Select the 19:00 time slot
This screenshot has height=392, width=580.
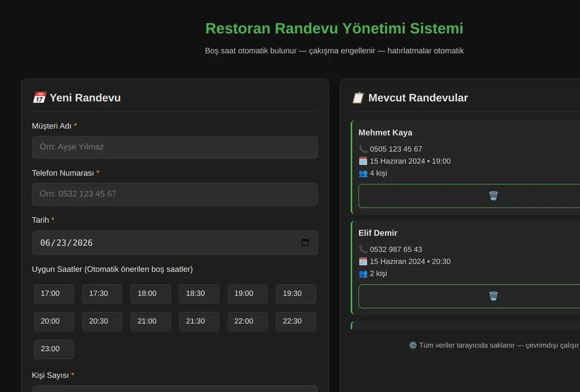(x=247, y=293)
